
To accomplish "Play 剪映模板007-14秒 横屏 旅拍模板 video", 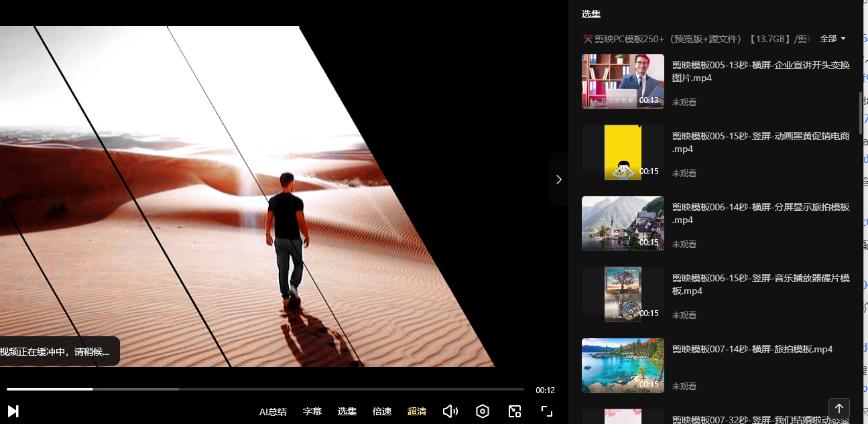I will coord(752,350).
